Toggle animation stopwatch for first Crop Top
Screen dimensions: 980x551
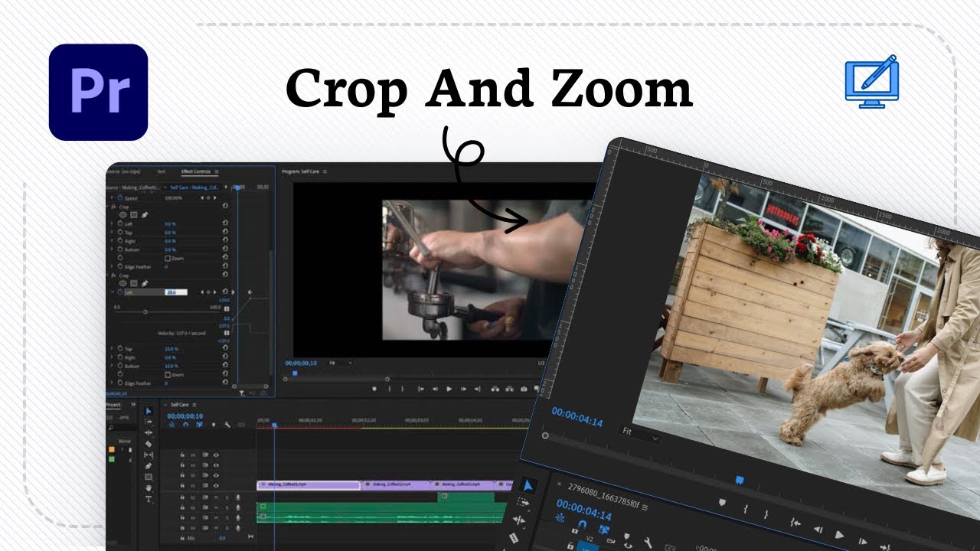pyautogui.click(x=120, y=233)
